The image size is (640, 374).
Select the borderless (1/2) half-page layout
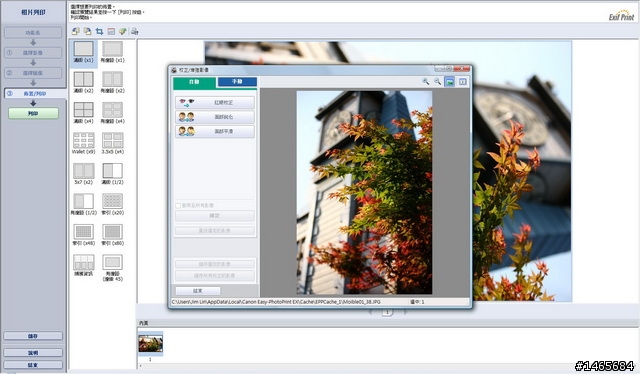coord(113,174)
